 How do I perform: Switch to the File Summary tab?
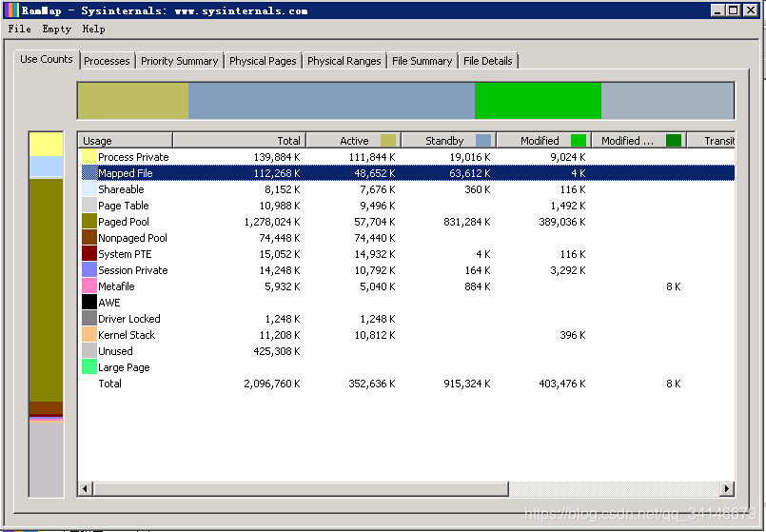pos(422,61)
